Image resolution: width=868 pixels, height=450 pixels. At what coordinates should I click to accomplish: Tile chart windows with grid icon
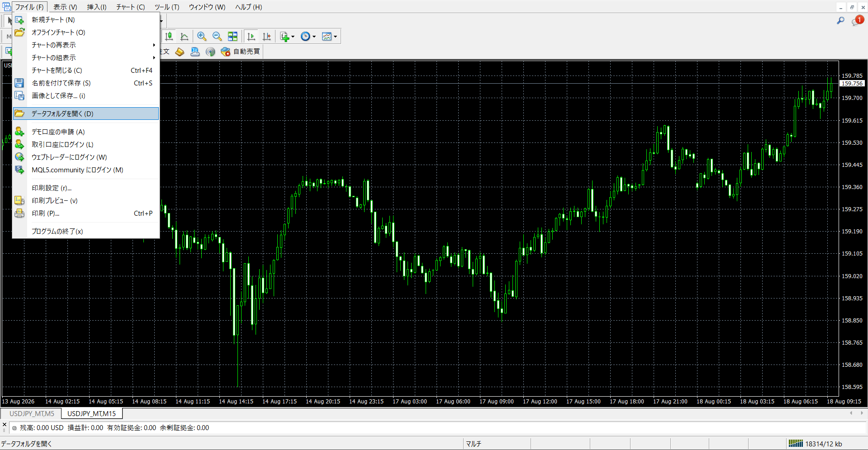[x=232, y=37]
